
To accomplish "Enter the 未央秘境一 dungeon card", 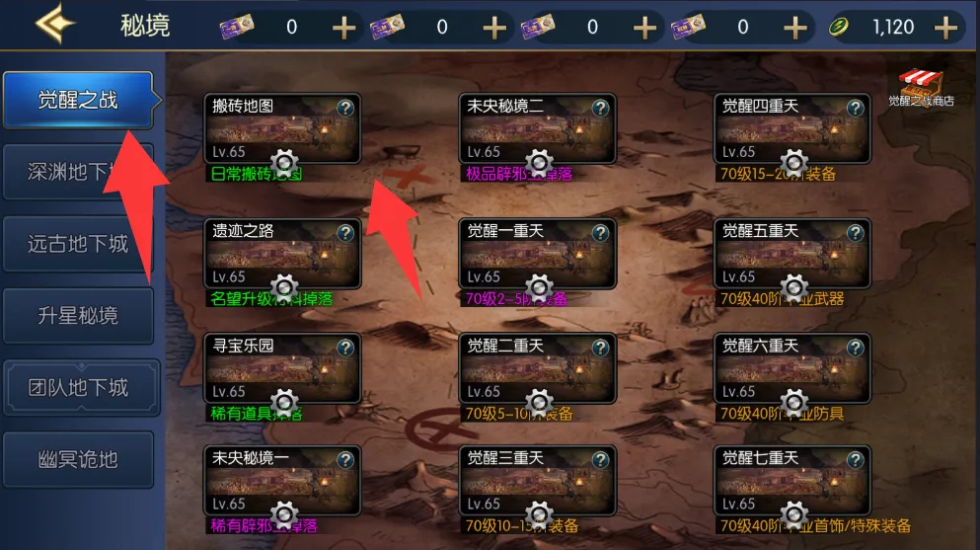I will pyautogui.click(x=282, y=481).
